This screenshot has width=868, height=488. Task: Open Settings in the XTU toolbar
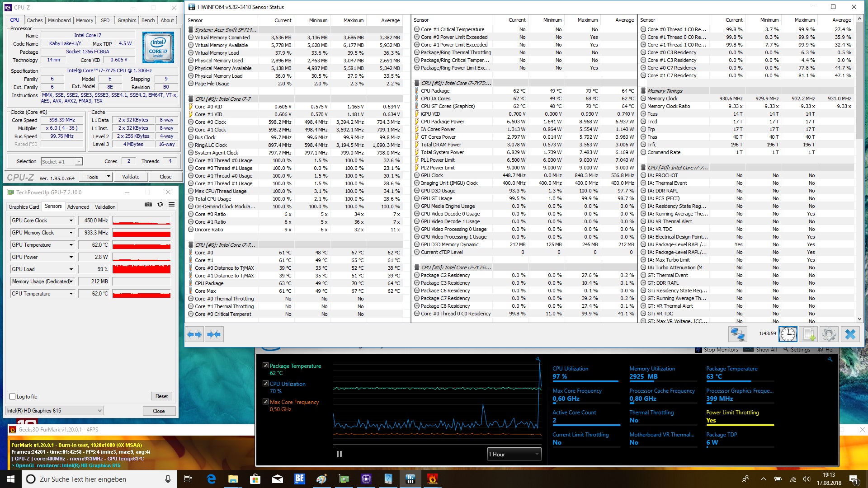coord(797,350)
